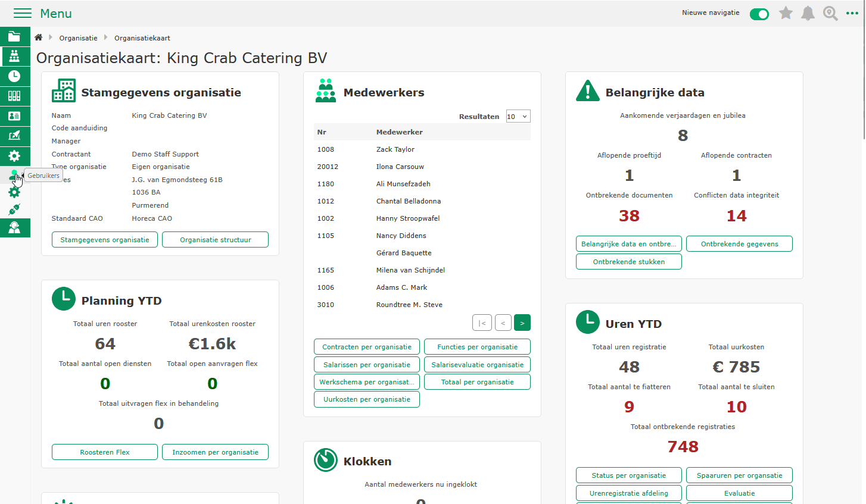Click the koppelingen plug icon in the sidebar
866x504 pixels.
coord(15,209)
